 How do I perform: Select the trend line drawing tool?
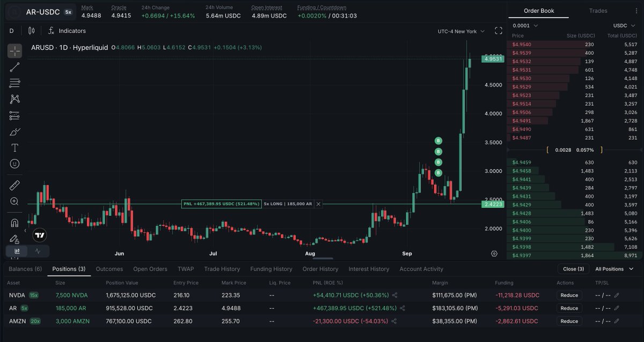pos(14,67)
